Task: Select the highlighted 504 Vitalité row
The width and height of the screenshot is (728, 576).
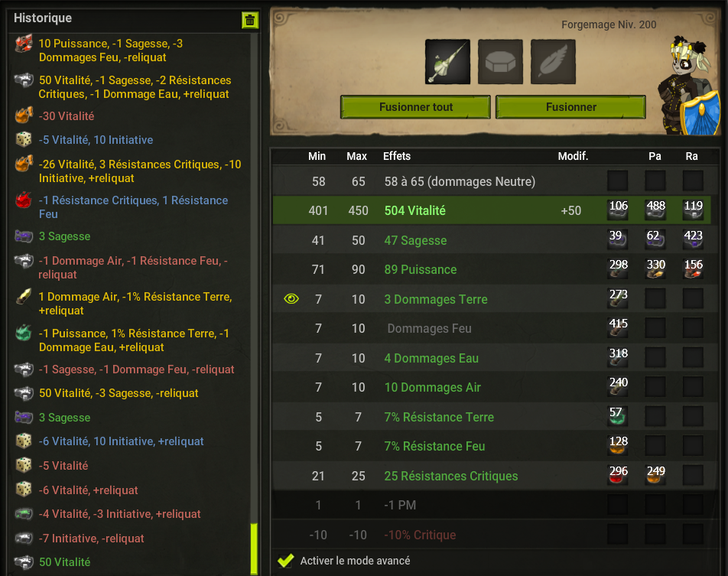Action: pyautogui.click(x=492, y=210)
